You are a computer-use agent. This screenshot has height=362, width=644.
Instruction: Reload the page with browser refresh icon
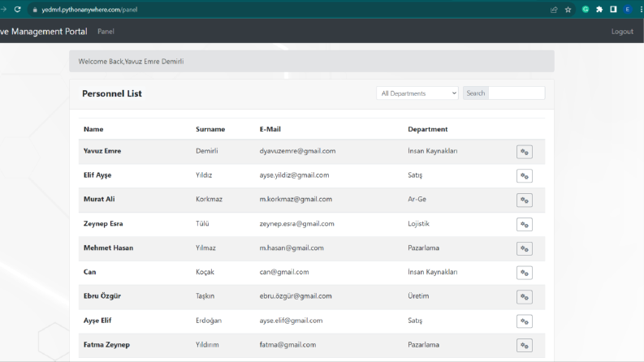click(17, 10)
